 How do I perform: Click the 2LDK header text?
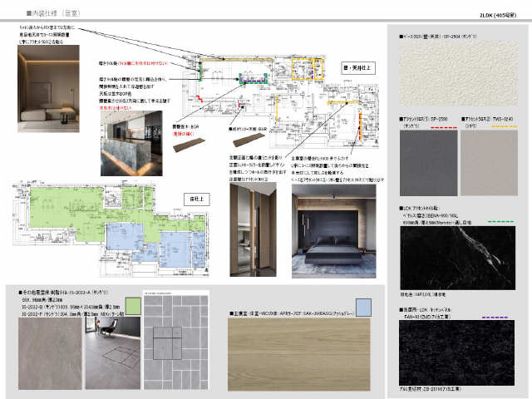[x=498, y=15]
